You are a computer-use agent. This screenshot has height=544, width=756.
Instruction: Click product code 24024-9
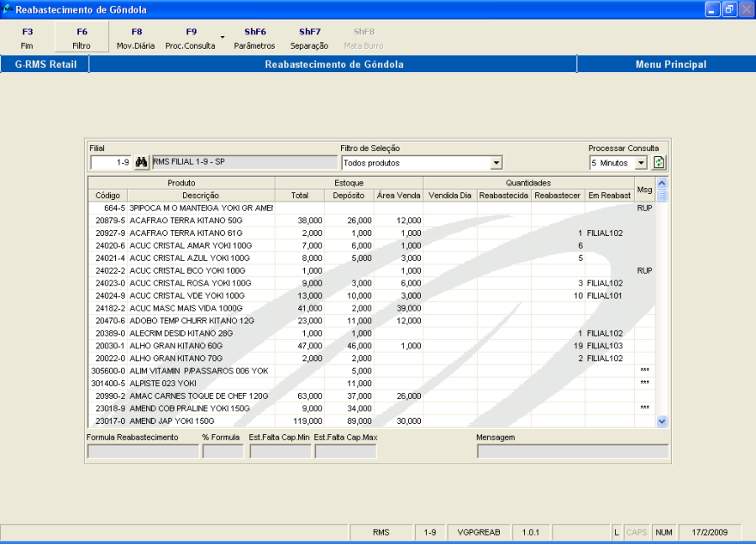click(x=110, y=296)
